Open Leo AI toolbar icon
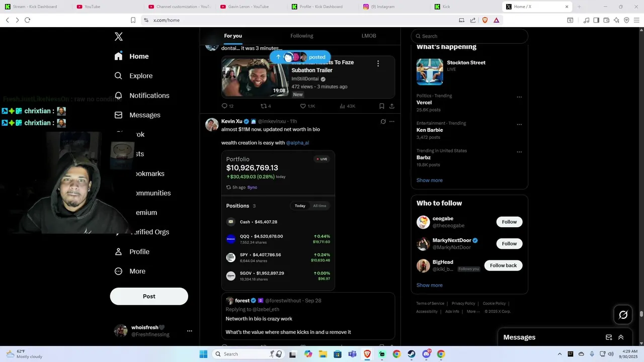This screenshot has height=362, width=644. (x=616, y=20)
